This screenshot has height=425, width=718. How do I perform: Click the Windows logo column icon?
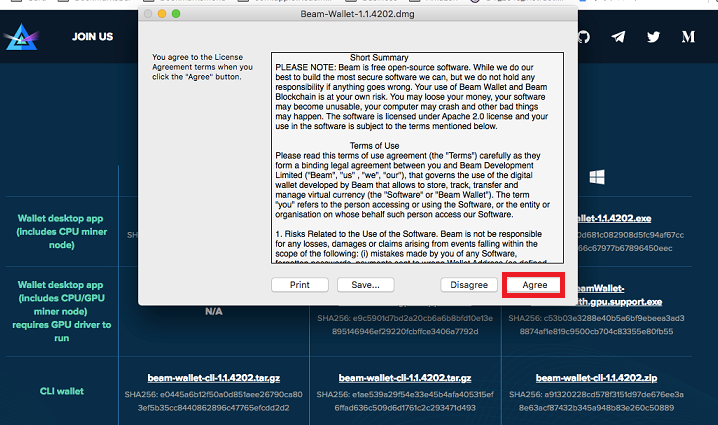(x=597, y=177)
